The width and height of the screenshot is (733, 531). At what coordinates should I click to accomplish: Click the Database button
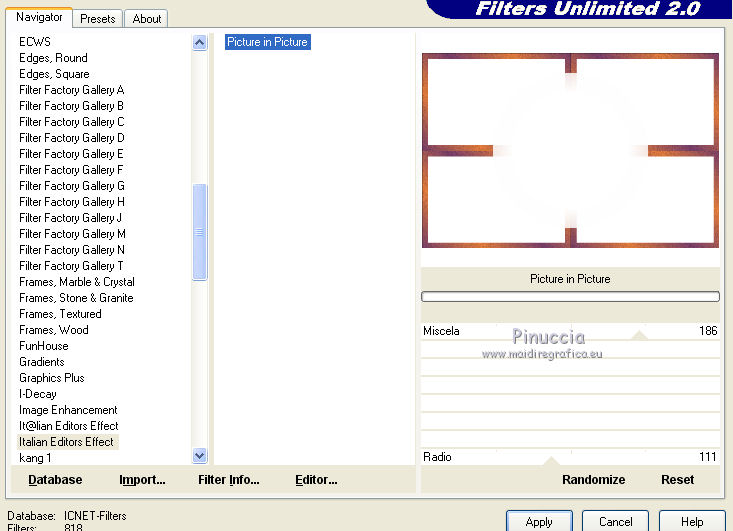tap(55, 480)
